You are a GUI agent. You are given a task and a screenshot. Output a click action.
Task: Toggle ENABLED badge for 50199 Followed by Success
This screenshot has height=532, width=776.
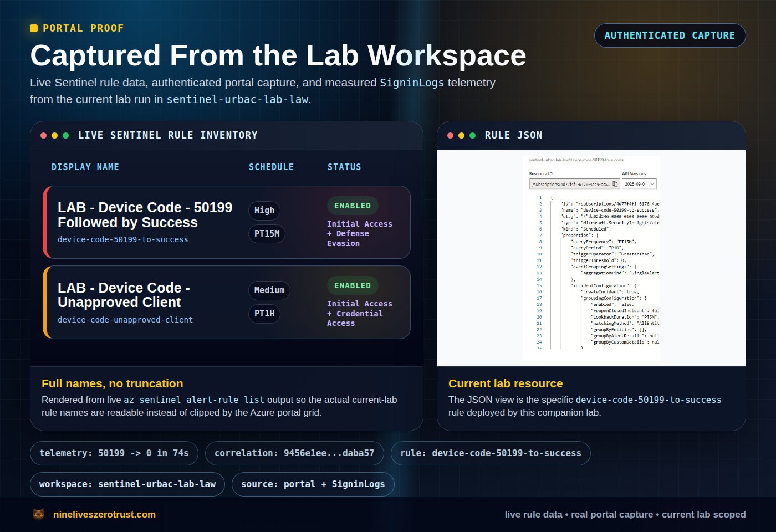(x=353, y=206)
